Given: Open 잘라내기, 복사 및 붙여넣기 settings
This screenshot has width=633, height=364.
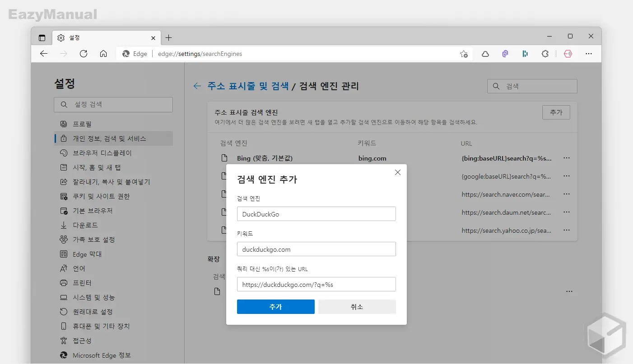Looking at the screenshot, I should [x=113, y=182].
